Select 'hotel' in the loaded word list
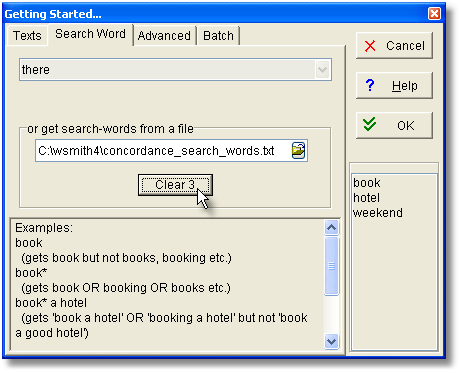 [x=366, y=198]
